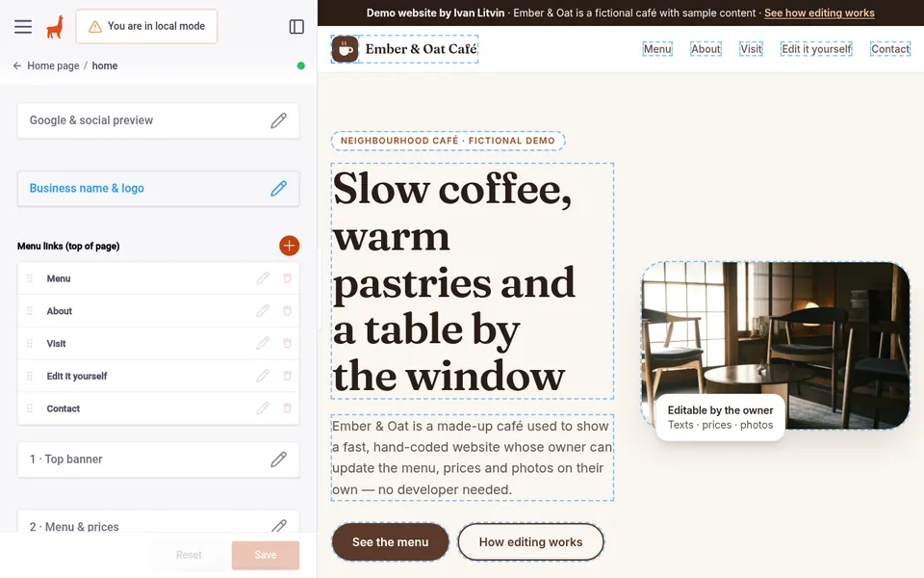Image resolution: width=924 pixels, height=578 pixels.
Task: Edit the Visit link pencil icon
Action: coord(263,343)
